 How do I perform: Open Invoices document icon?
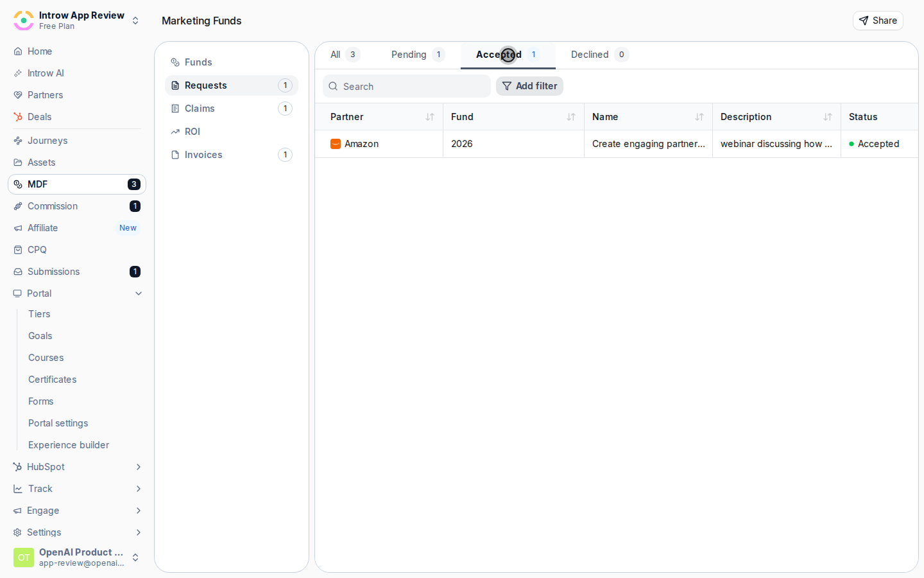175,155
